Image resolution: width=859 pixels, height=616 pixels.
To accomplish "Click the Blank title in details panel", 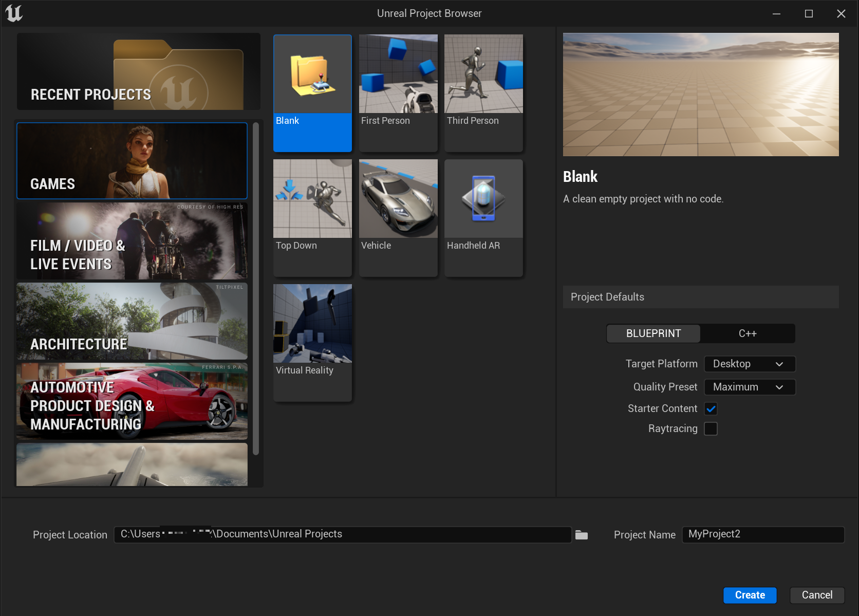I will point(580,177).
